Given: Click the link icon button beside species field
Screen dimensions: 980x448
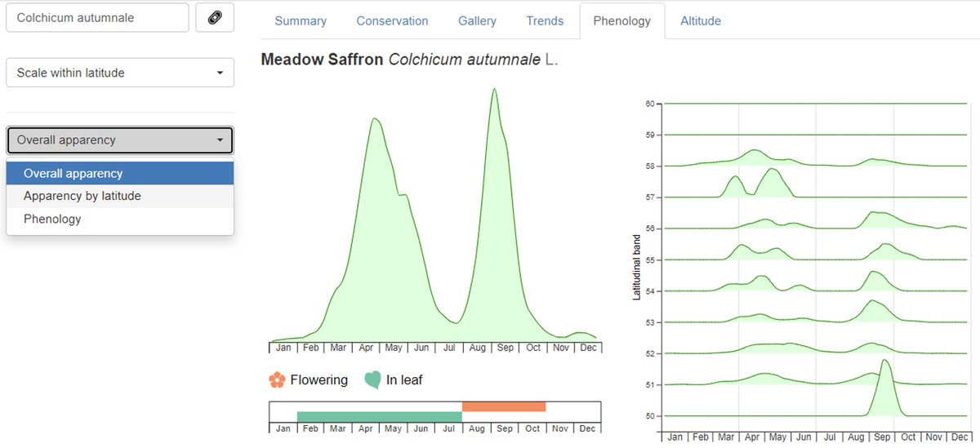Looking at the screenshot, I should click(215, 17).
